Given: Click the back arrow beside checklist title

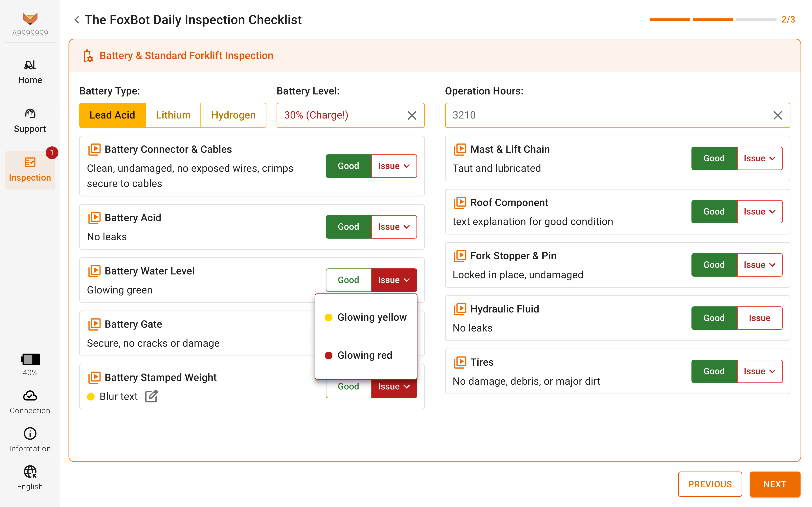Looking at the screenshot, I should (77, 20).
